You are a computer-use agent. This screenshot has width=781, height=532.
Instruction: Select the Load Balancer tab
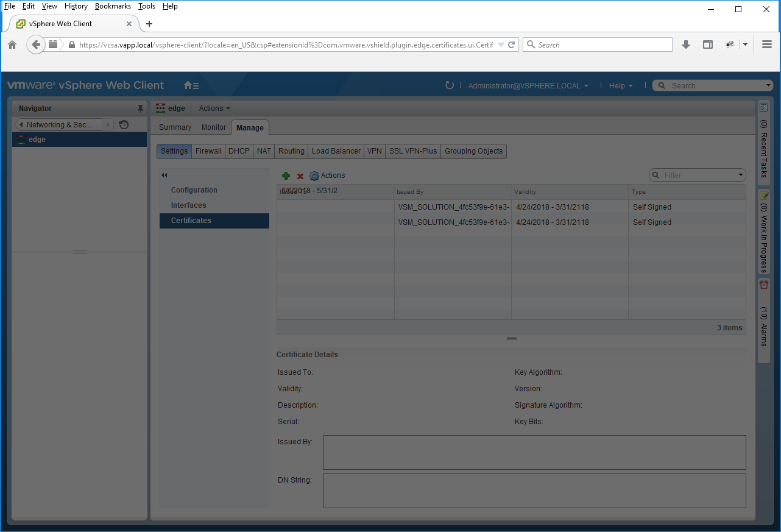[336, 151]
